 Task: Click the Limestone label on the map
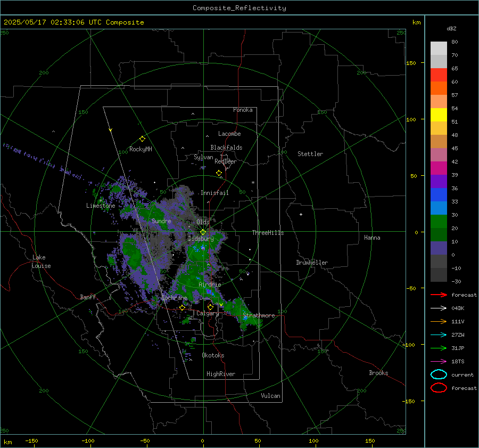coord(101,206)
